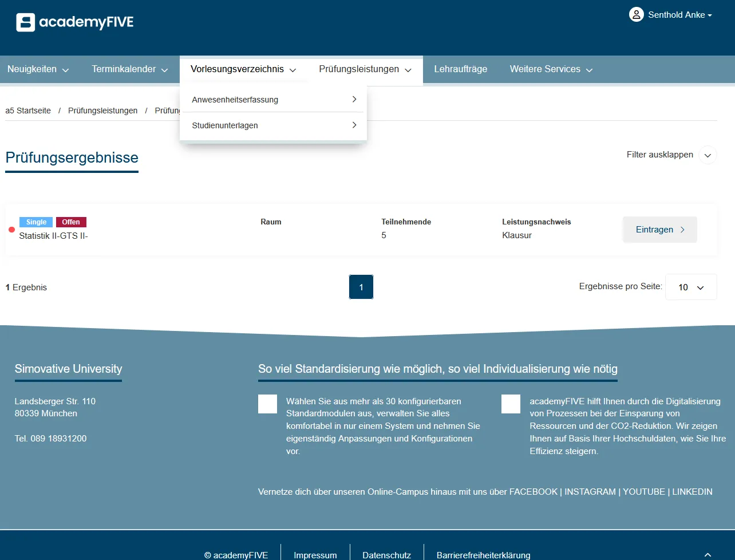This screenshot has width=735, height=560.
Task: Expand the Weitere Services menu
Action: click(551, 69)
